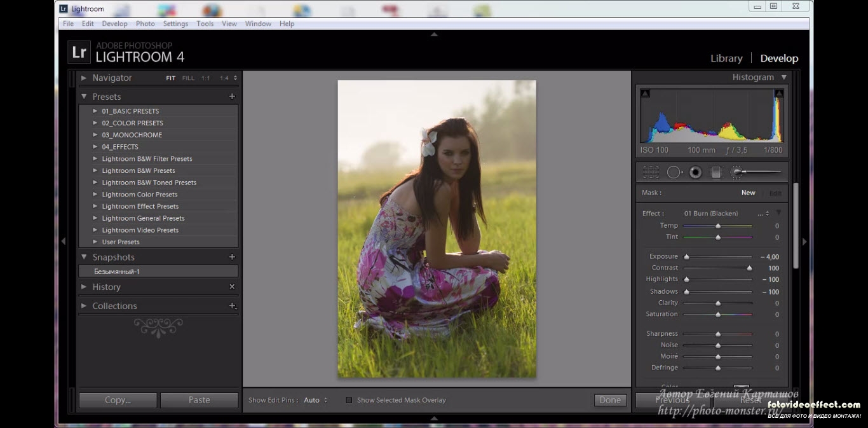
Task: Collapse the left panel group arrow
Action: tap(63, 242)
